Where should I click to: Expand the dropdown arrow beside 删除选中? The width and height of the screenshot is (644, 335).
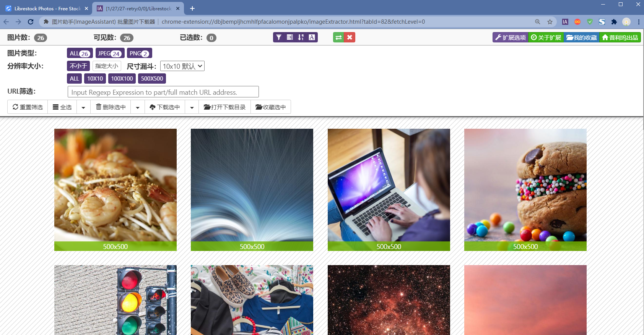(x=138, y=107)
